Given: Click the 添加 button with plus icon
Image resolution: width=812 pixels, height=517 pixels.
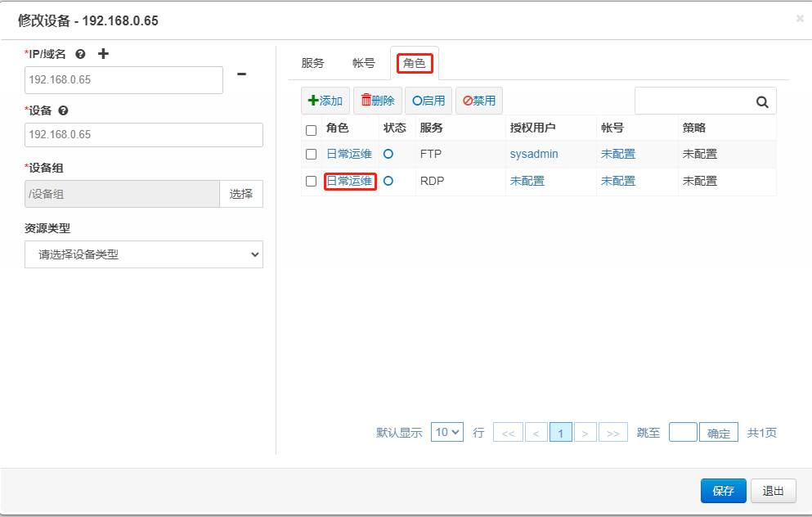Looking at the screenshot, I should (x=325, y=101).
